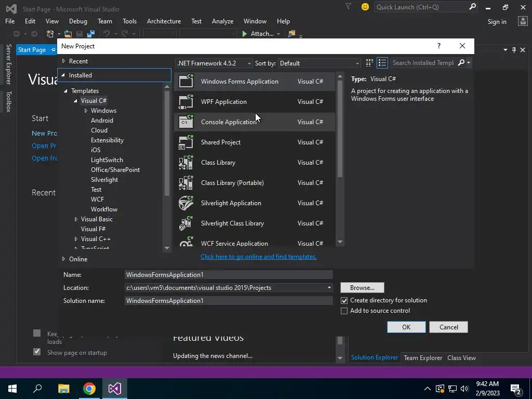
Task: Select the Visual F# tree item
Action: (x=93, y=229)
